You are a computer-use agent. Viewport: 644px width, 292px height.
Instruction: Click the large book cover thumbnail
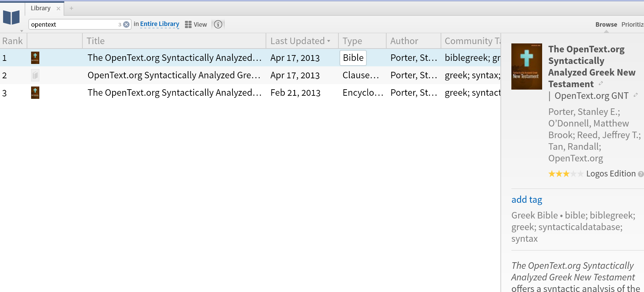click(526, 66)
